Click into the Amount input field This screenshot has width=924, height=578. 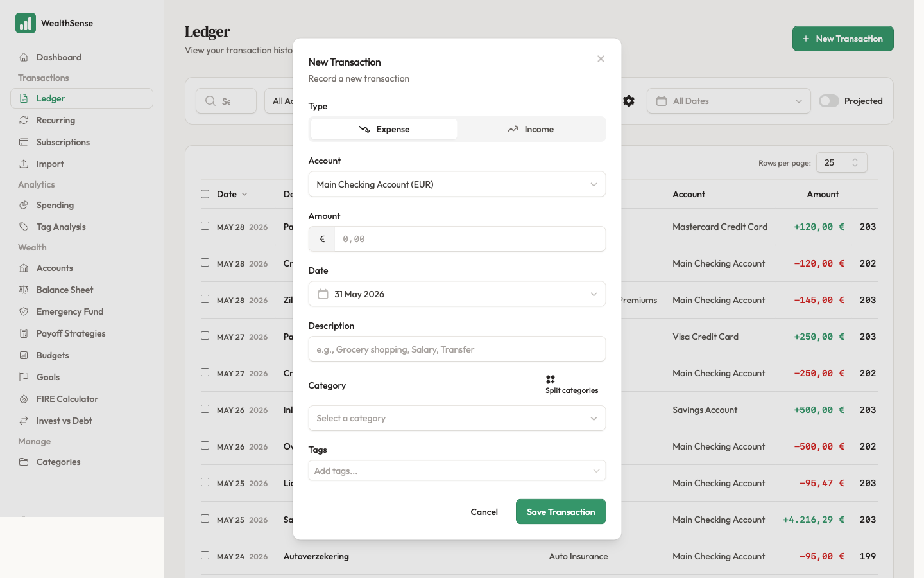pyautogui.click(x=470, y=239)
